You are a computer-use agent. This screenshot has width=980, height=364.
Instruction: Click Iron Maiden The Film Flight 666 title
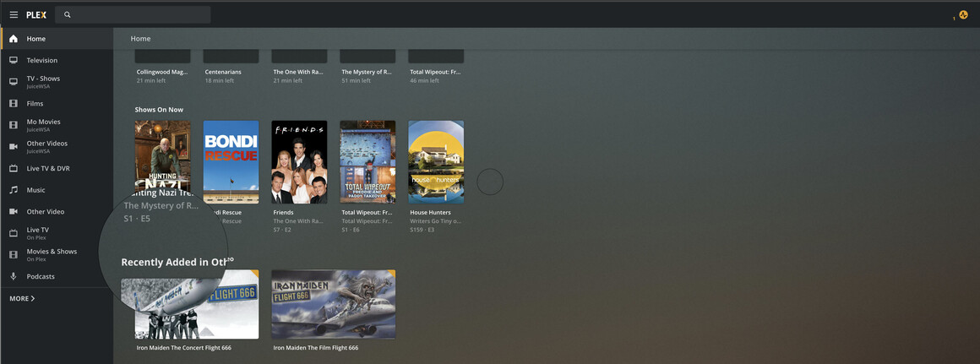(316, 348)
